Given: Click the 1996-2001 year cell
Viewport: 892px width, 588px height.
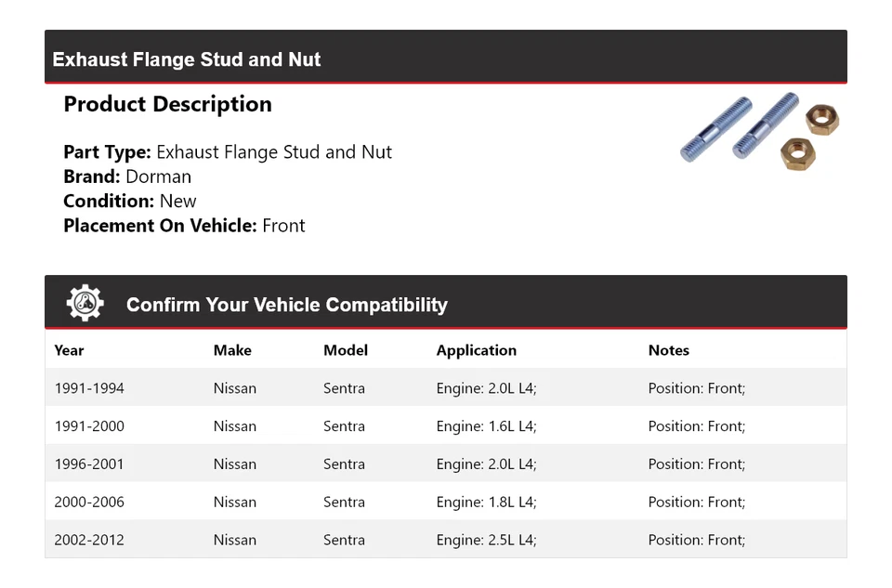Looking at the screenshot, I should pyautogui.click(x=89, y=464).
